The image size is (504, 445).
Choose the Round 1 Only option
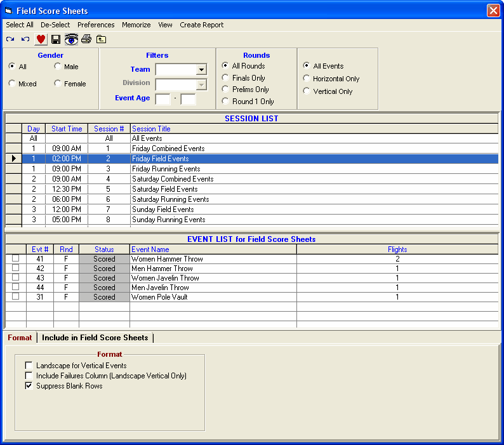(x=225, y=101)
